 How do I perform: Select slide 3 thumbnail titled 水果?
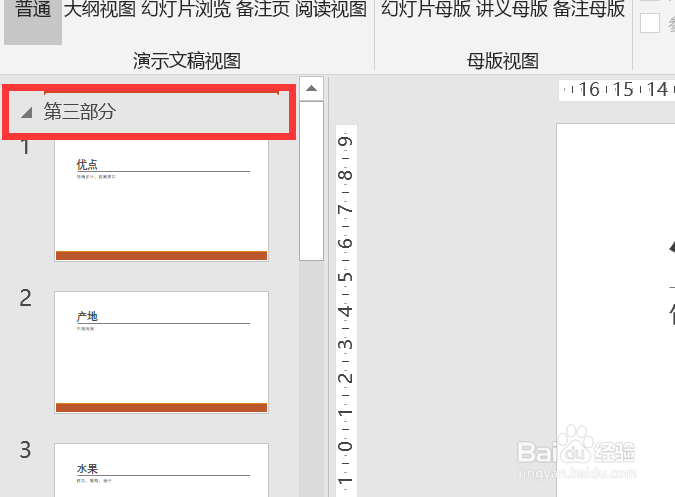(x=161, y=470)
